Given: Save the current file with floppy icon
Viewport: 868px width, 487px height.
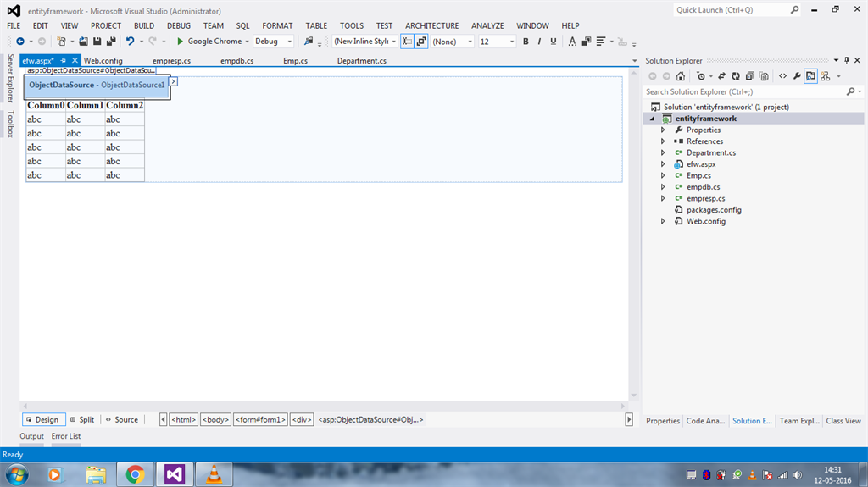Looking at the screenshot, I should 97,42.
